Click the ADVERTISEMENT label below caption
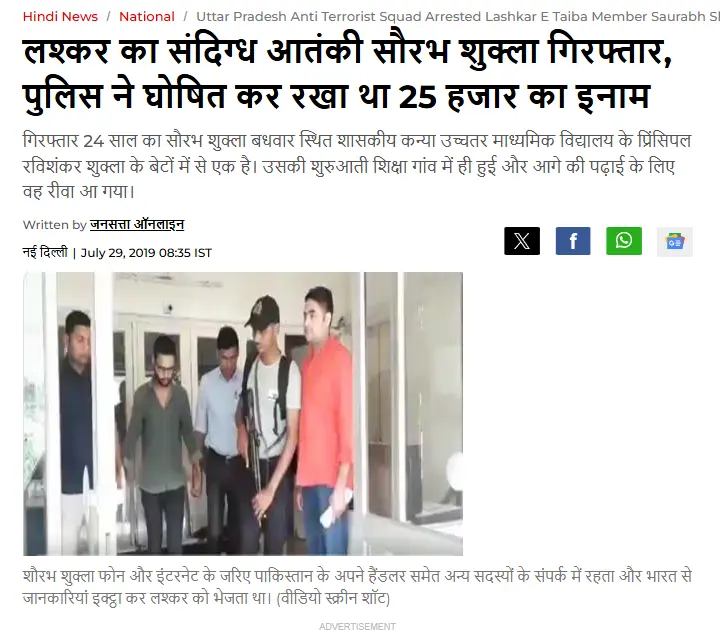 [x=357, y=626]
